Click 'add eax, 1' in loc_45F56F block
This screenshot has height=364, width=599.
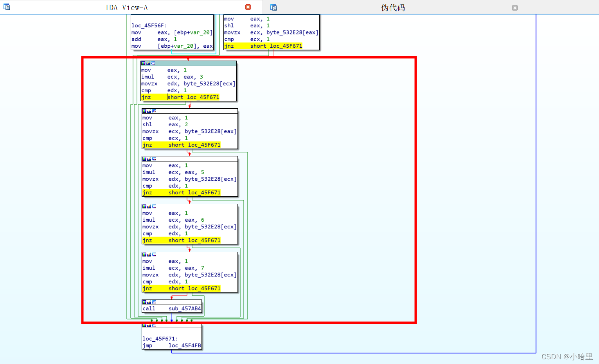pyautogui.click(x=154, y=39)
